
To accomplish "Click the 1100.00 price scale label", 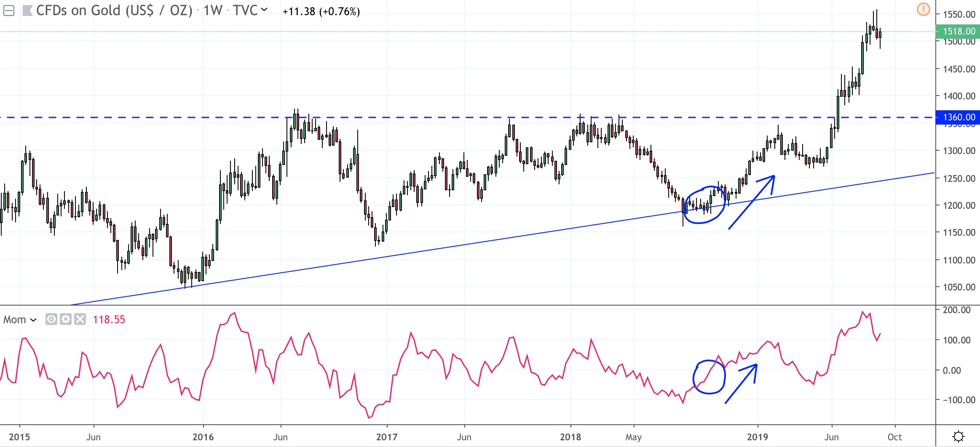I will 959,260.
